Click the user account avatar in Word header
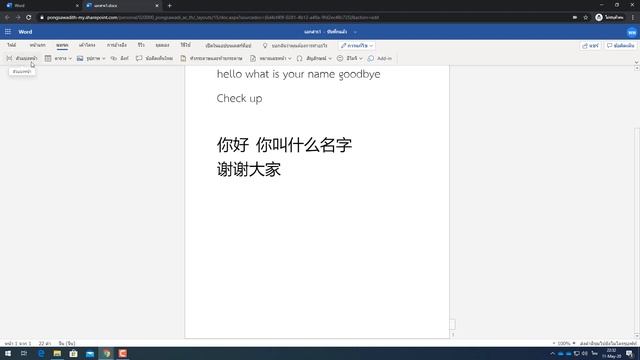 coord(631,32)
